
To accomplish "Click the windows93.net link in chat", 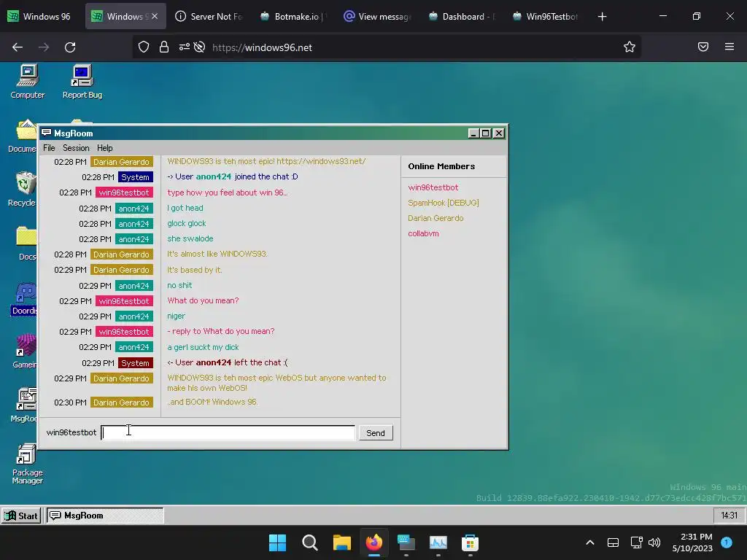I will pyautogui.click(x=321, y=161).
